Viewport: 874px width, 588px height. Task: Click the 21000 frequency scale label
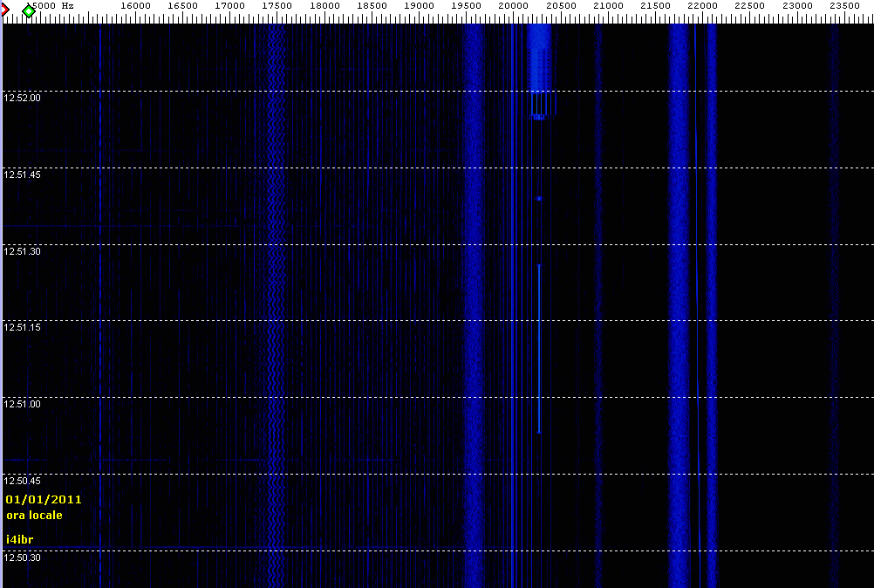[x=608, y=5]
